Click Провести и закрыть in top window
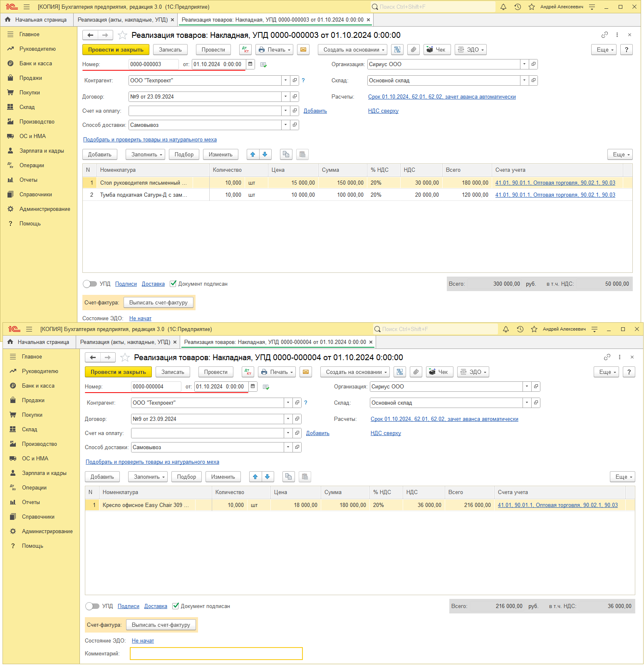The height and width of the screenshot is (665, 644). (116, 49)
